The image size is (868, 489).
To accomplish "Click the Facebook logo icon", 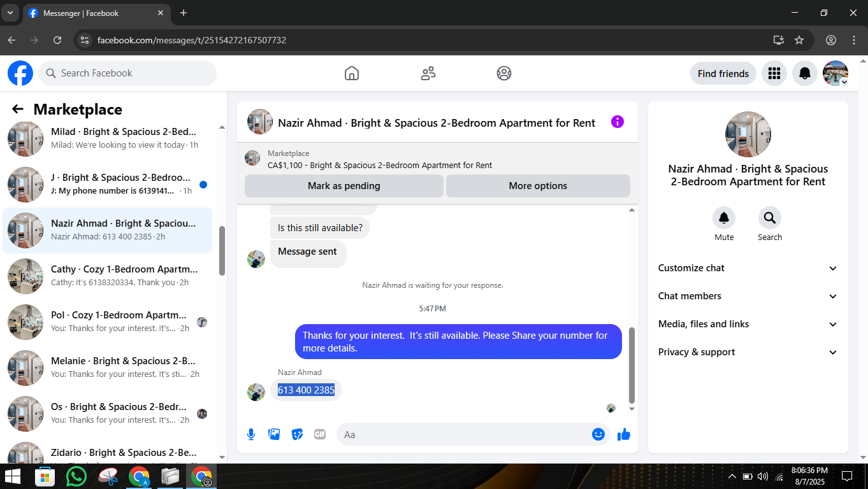I will [x=20, y=73].
